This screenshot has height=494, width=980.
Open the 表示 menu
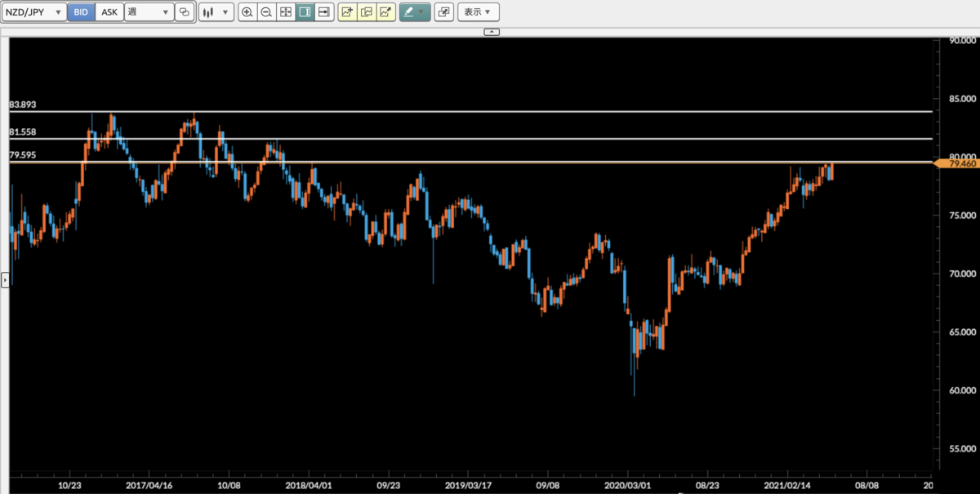479,12
